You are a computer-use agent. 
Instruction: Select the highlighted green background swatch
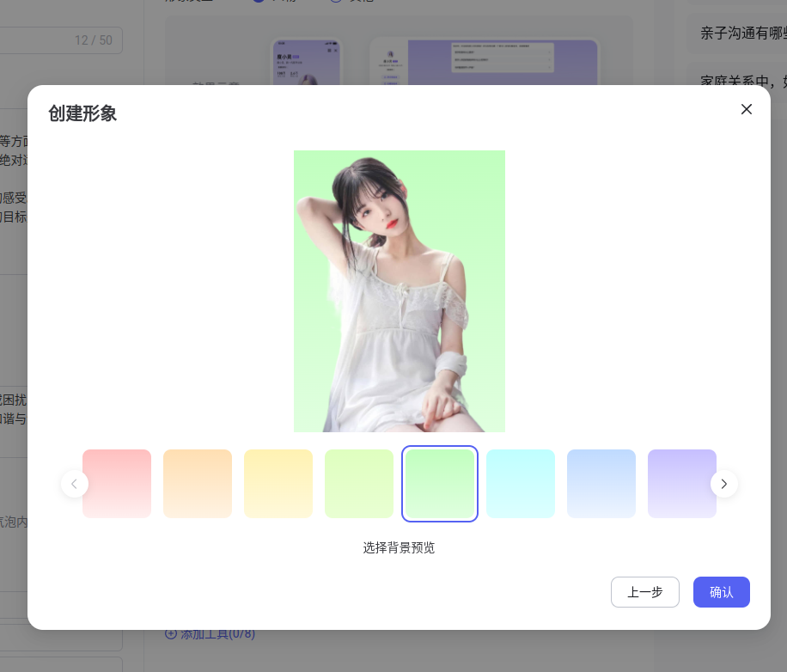[x=440, y=484]
